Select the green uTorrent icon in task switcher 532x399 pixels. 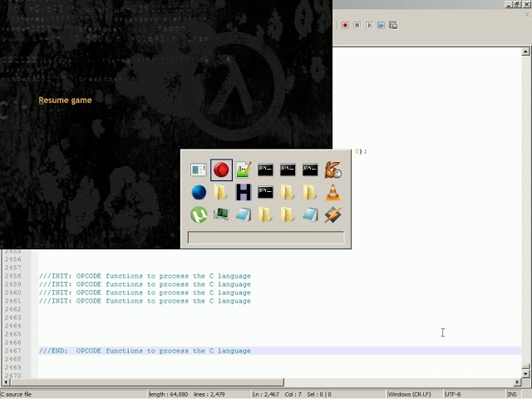point(199,214)
